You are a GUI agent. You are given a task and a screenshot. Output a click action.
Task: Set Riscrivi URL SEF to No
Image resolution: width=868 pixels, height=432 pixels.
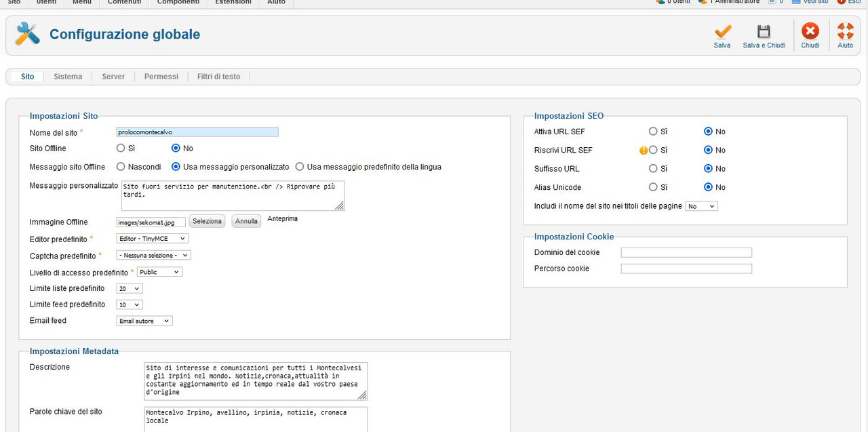(x=708, y=150)
